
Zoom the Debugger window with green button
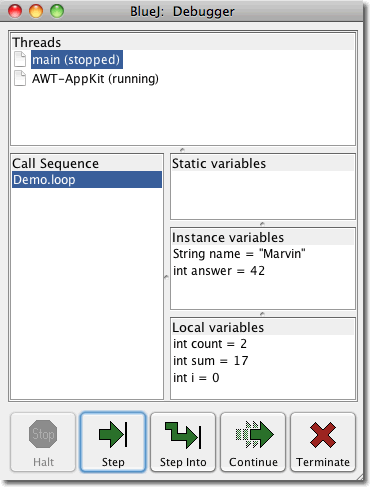pyautogui.click(x=57, y=11)
